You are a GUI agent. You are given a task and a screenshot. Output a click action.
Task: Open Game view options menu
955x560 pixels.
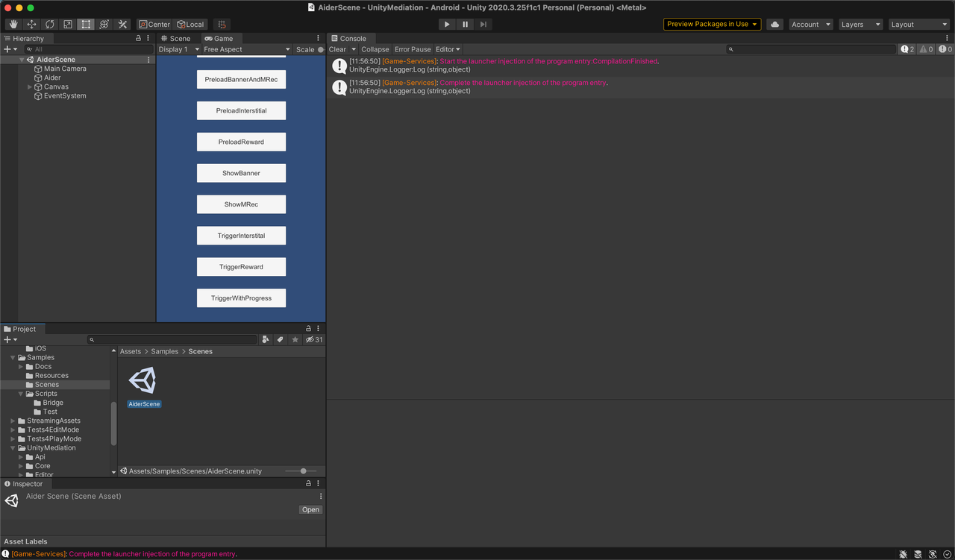click(319, 38)
